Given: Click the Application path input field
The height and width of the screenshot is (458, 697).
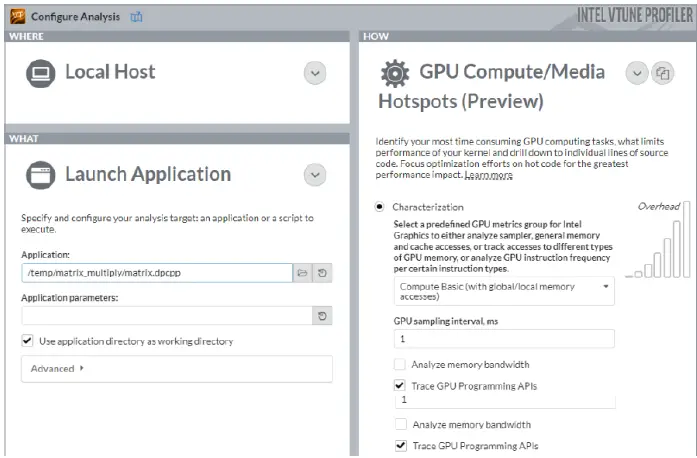Looking at the screenshot, I should (157, 273).
